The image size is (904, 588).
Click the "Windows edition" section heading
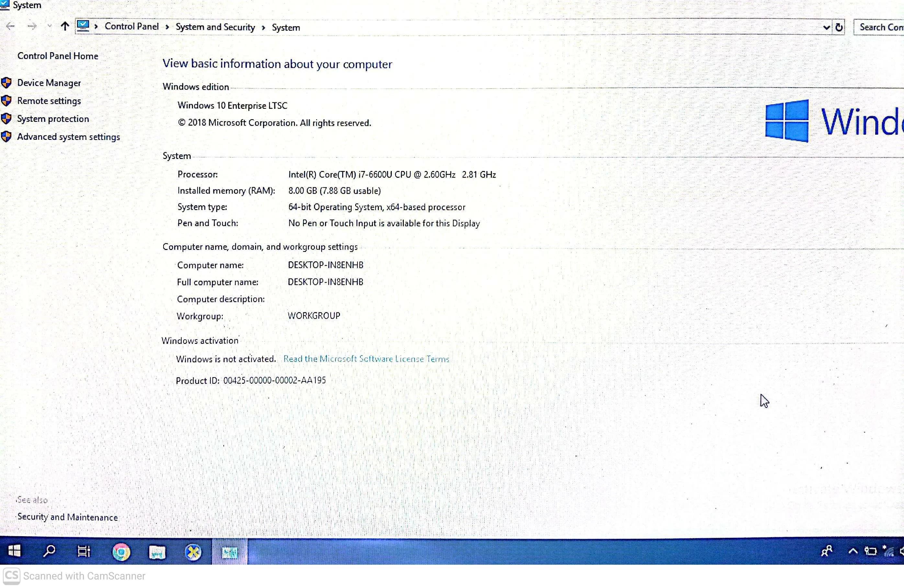[x=196, y=87]
